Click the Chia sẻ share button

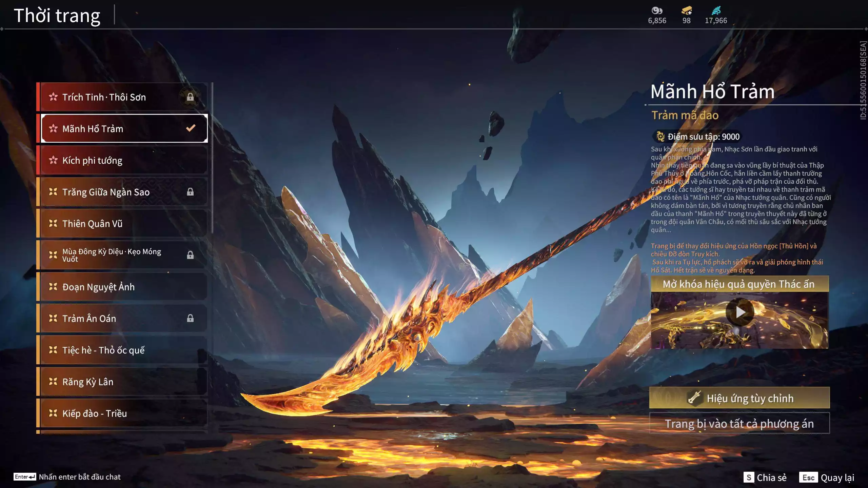coord(765,477)
